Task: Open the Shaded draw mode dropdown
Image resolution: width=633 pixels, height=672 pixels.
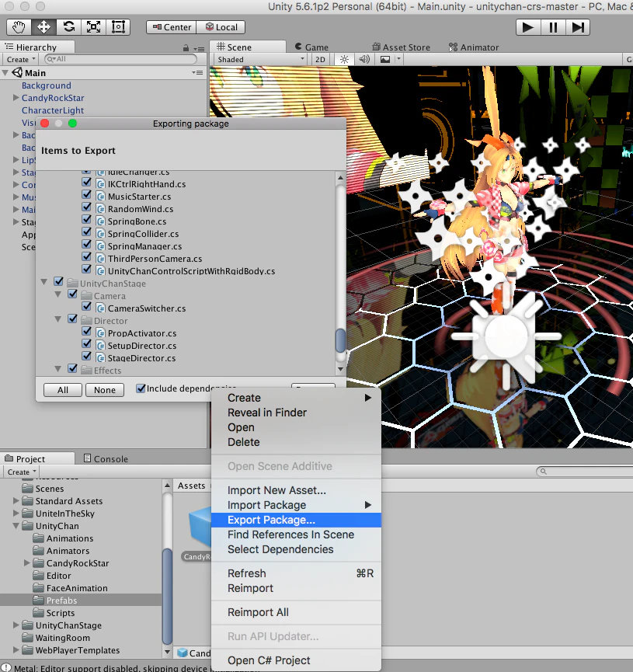Action: pyautogui.click(x=260, y=59)
